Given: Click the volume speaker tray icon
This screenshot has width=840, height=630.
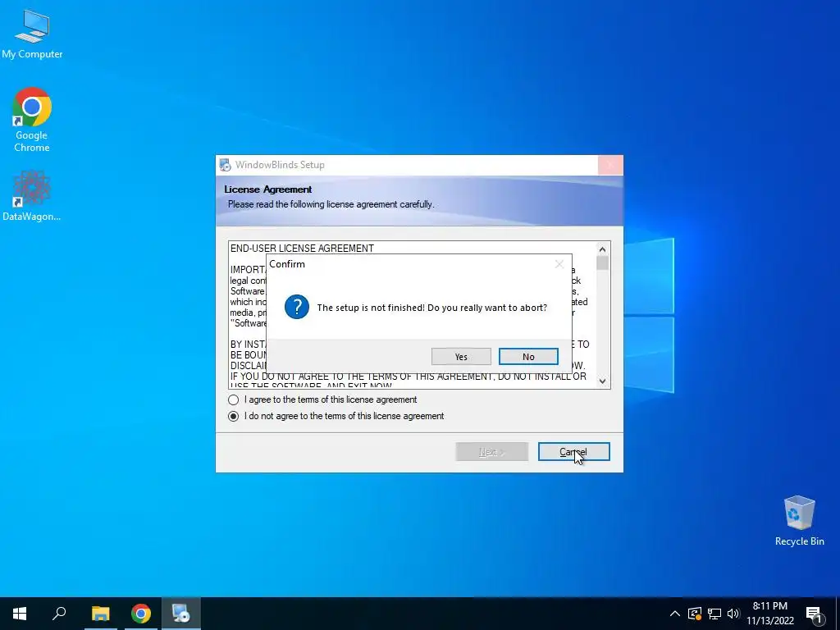Looking at the screenshot, I should click(x=733, y=614).
